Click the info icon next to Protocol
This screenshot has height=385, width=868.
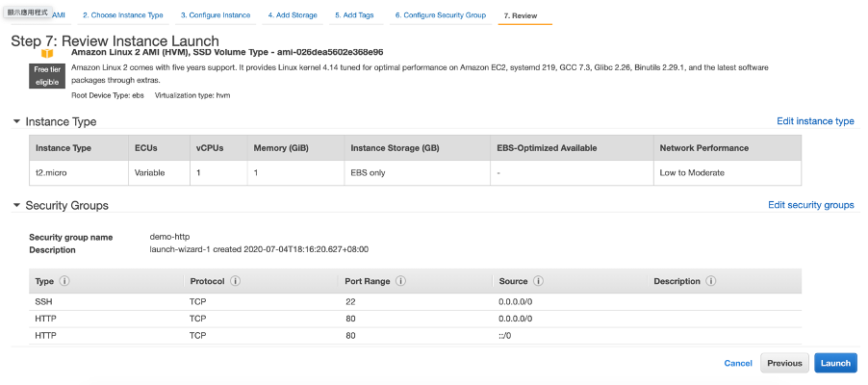[236, 282]
